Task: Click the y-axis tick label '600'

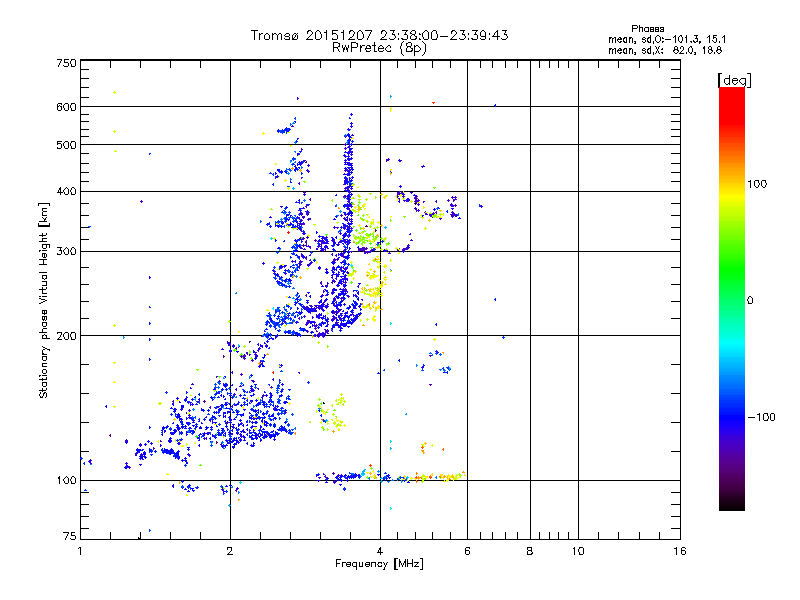Action: tap(66, 107)
